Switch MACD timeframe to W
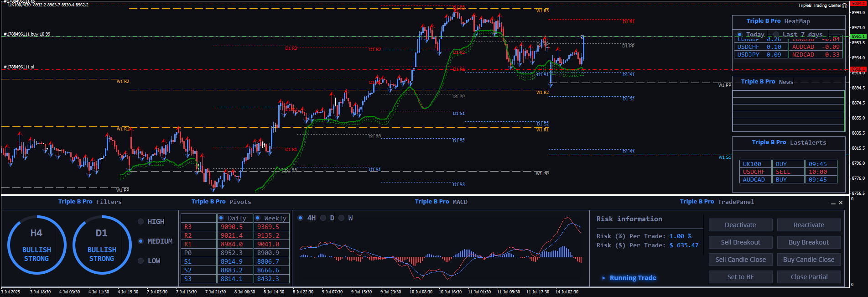The image size is (868, 297). [342, 218]
